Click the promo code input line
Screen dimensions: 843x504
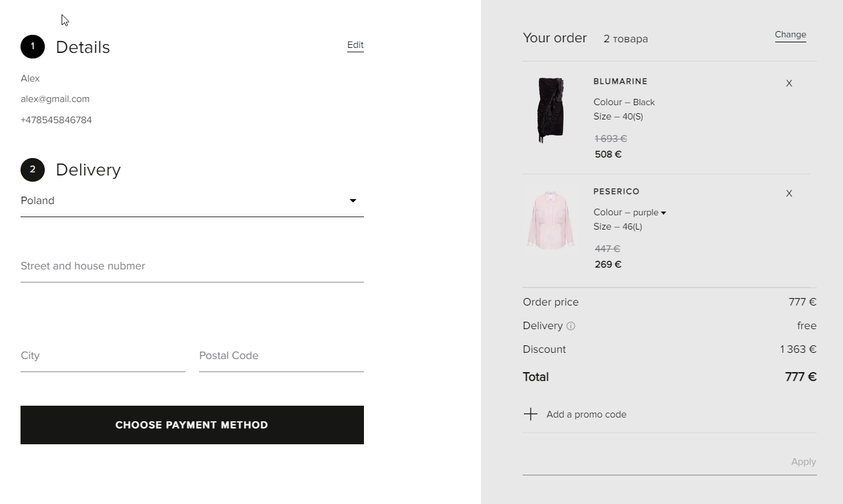(653, 462)
